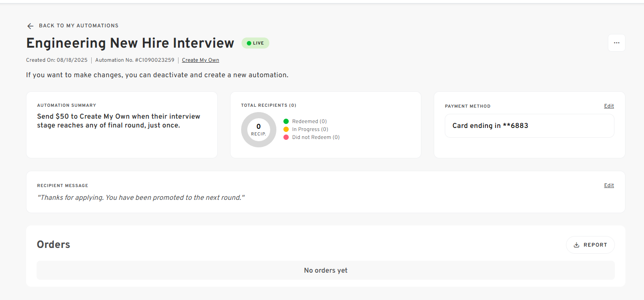
Task: Click the No orders yet bar
Action: (325, 270)
